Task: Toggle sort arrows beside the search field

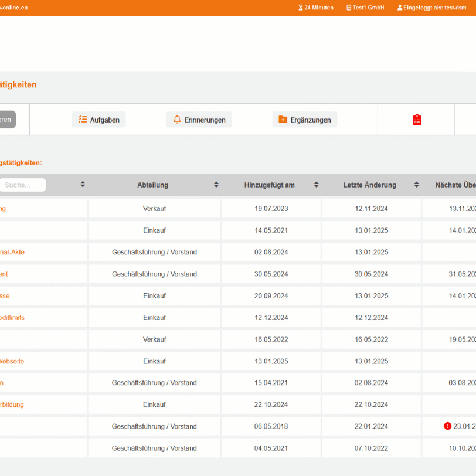Action: 83,185
